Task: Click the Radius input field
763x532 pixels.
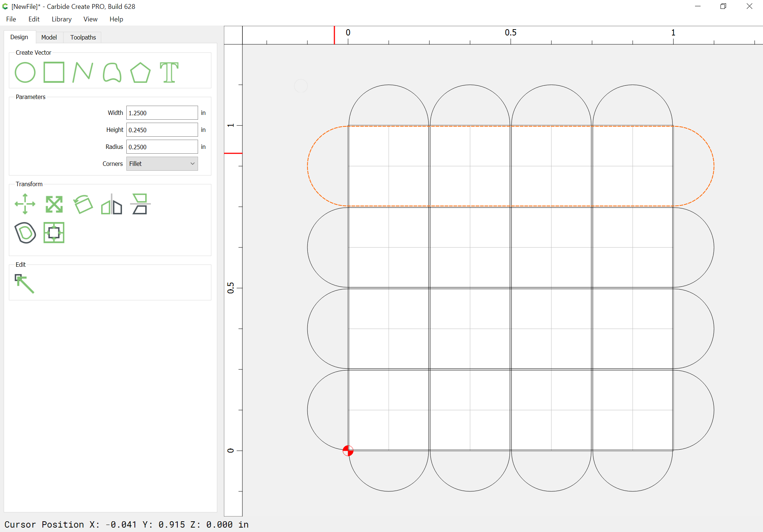Action: [162, 147]
